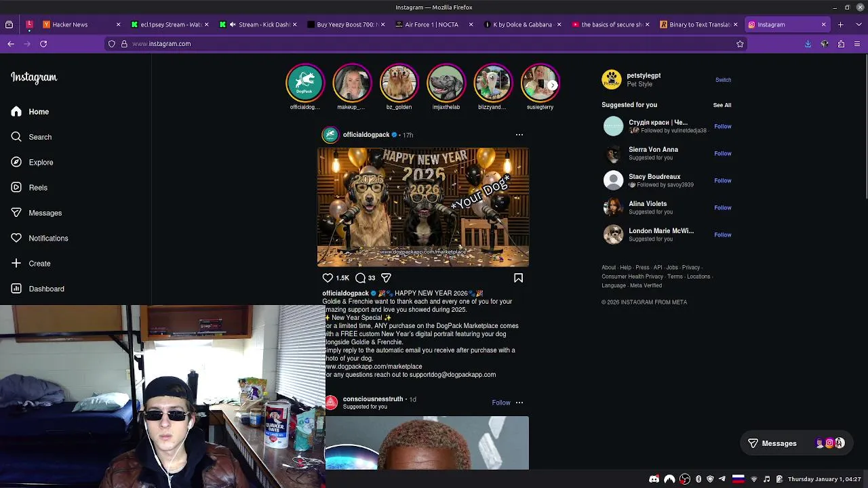The image size is (868, 488).
Task: Switch to the Binary to Text Translator tab
Action: click(699, 24)
